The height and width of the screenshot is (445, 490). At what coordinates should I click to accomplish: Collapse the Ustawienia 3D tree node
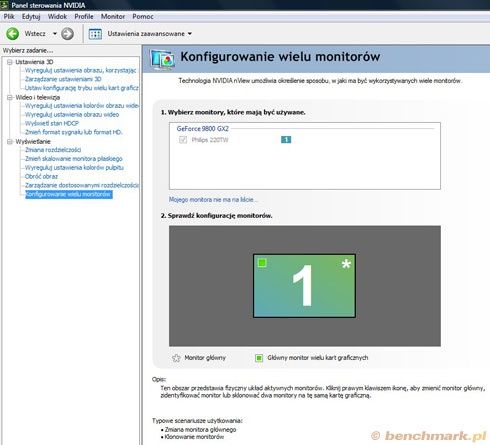[9, 62]
